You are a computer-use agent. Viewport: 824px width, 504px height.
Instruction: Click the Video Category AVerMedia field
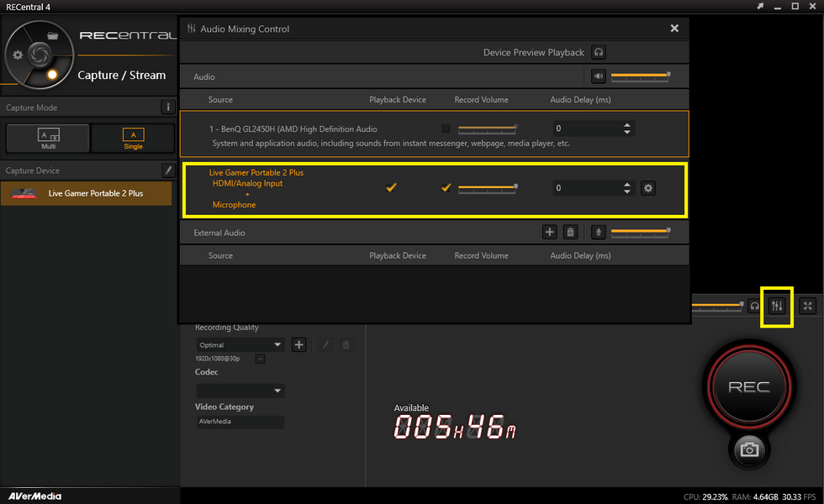pyautogui.click(x=240, y=422)
